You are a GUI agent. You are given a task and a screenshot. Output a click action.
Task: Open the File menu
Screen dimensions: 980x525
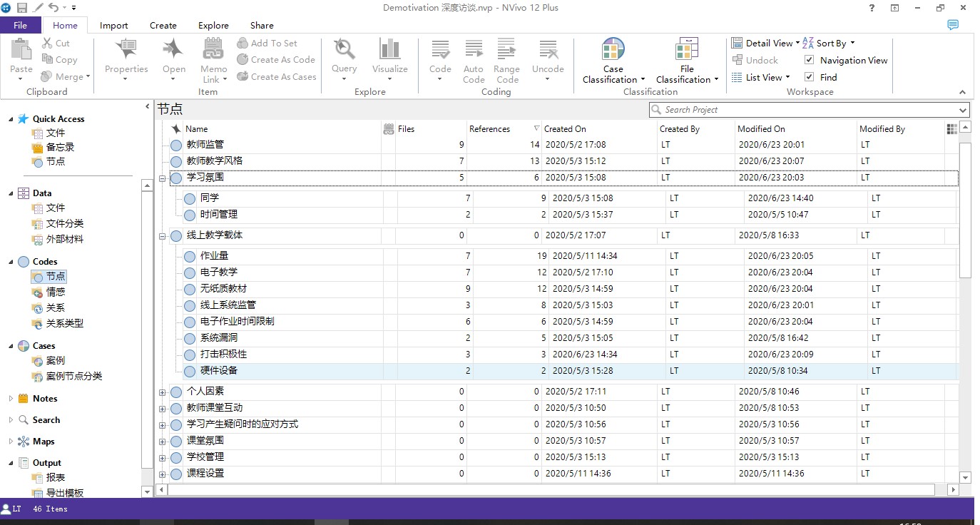click(x=21, y=26)
